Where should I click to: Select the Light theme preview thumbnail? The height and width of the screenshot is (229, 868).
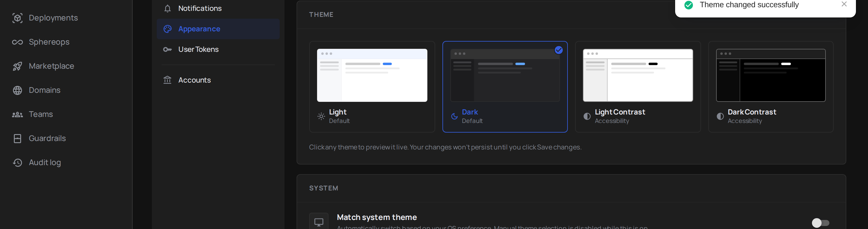[372, 75]
